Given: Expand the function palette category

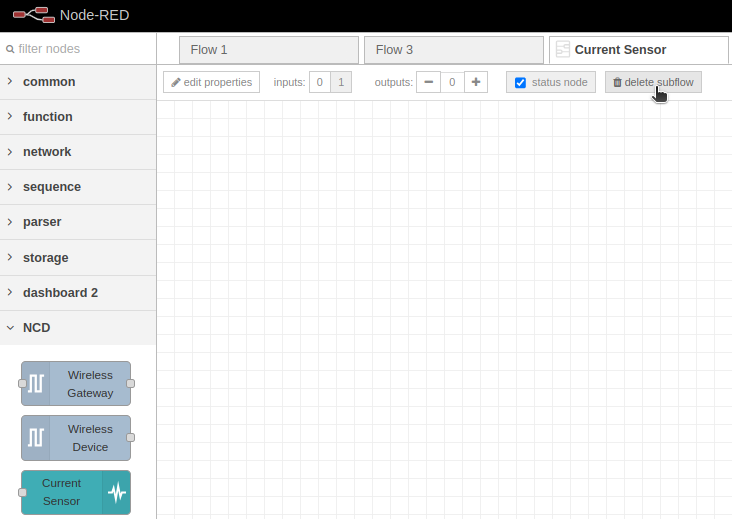Looking at the screenshot, I should pos(78,117).
